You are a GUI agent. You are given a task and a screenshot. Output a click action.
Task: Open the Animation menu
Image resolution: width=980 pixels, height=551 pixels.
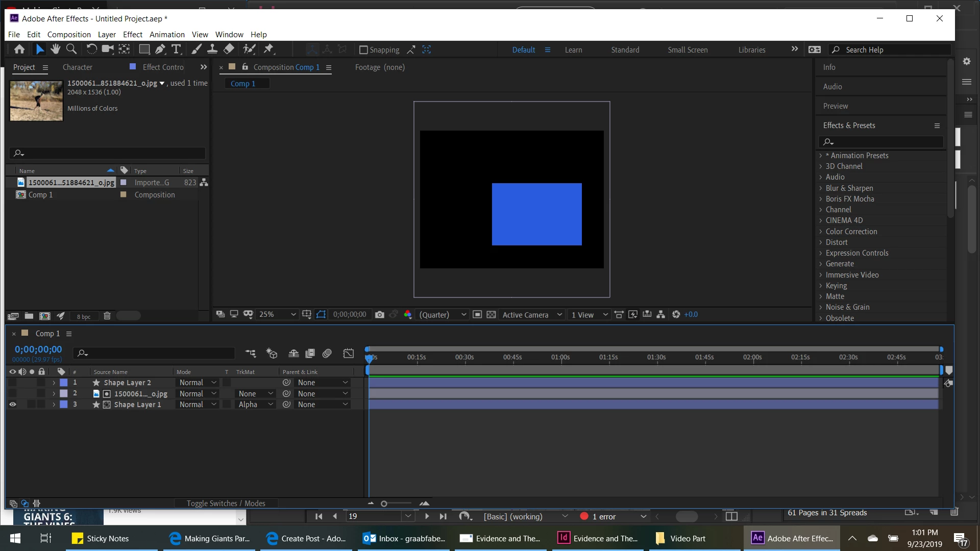[x=167, y=35]
